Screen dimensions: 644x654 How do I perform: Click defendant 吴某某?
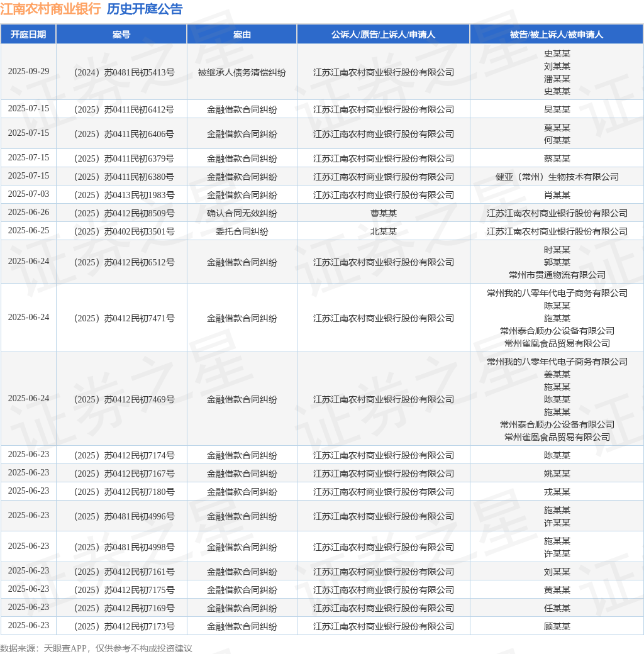pyautogui.click(x=557, y=109)
